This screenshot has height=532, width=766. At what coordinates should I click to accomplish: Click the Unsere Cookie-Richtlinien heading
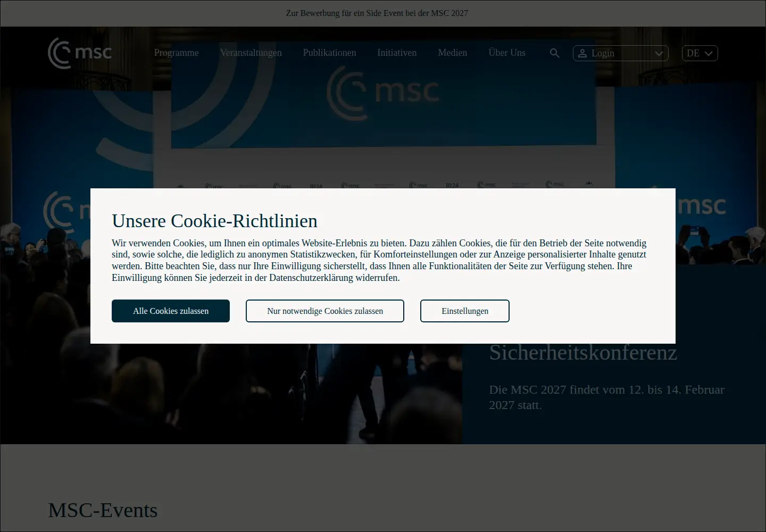[x=214, y=221]
